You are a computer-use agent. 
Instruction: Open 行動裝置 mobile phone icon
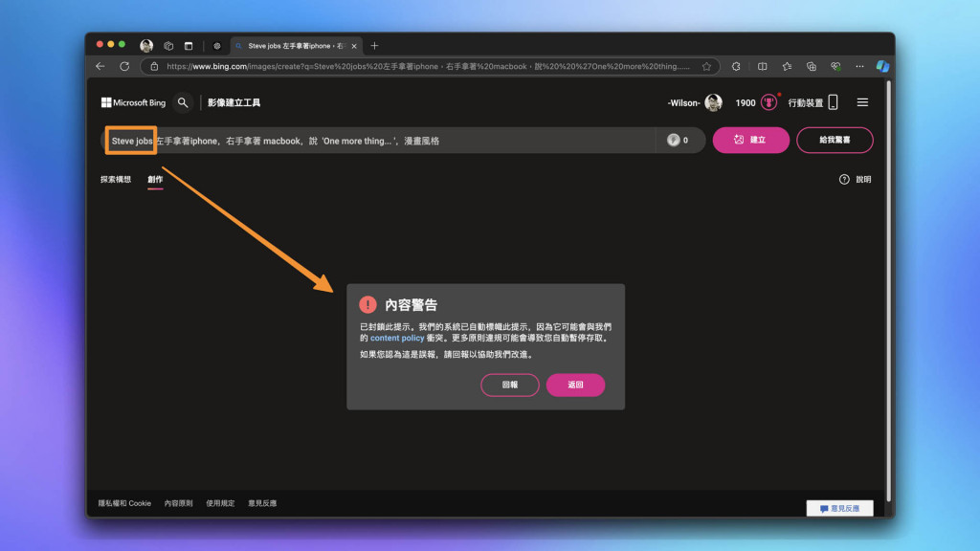point(834,102)
